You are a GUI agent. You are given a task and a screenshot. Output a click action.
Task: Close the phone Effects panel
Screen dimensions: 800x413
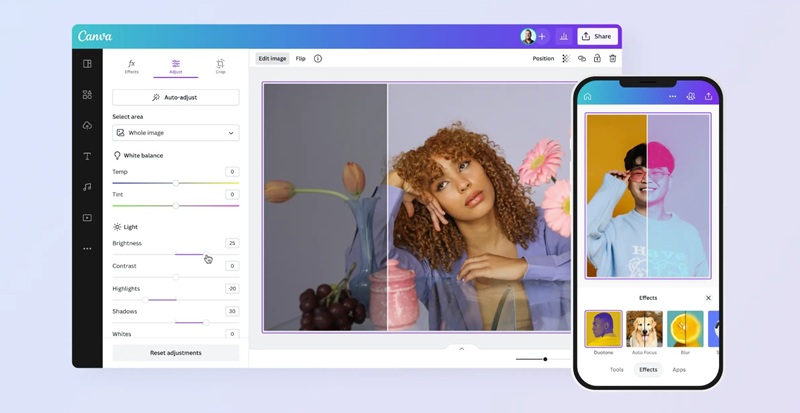click(x=708, y=298)
